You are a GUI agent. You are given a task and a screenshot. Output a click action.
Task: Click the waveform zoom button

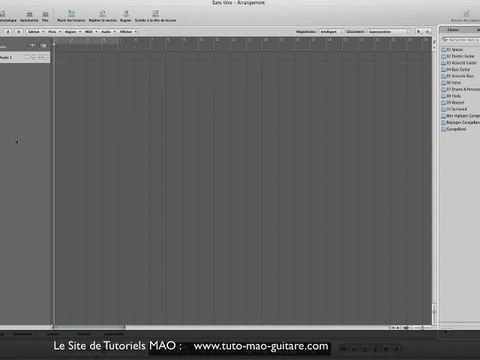(x=407, y=328)
